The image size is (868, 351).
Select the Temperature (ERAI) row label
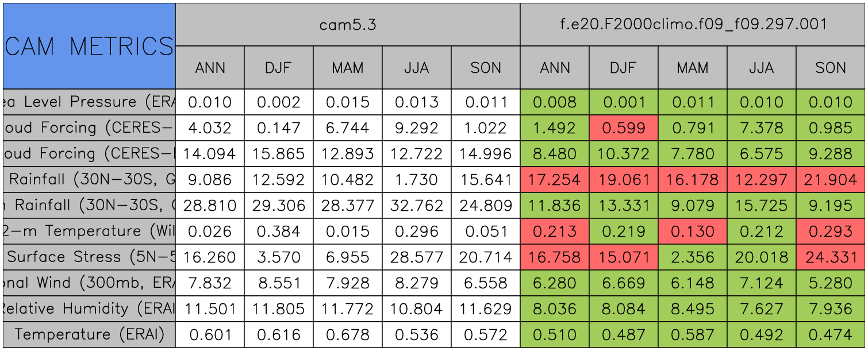point(89,334)
